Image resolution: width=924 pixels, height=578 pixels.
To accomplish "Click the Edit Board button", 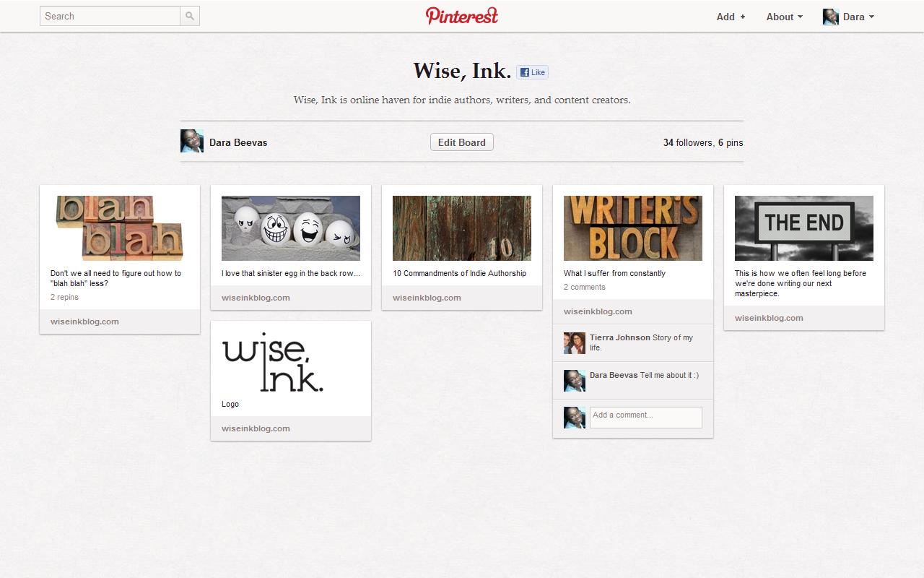I will (x=462, y=142).
